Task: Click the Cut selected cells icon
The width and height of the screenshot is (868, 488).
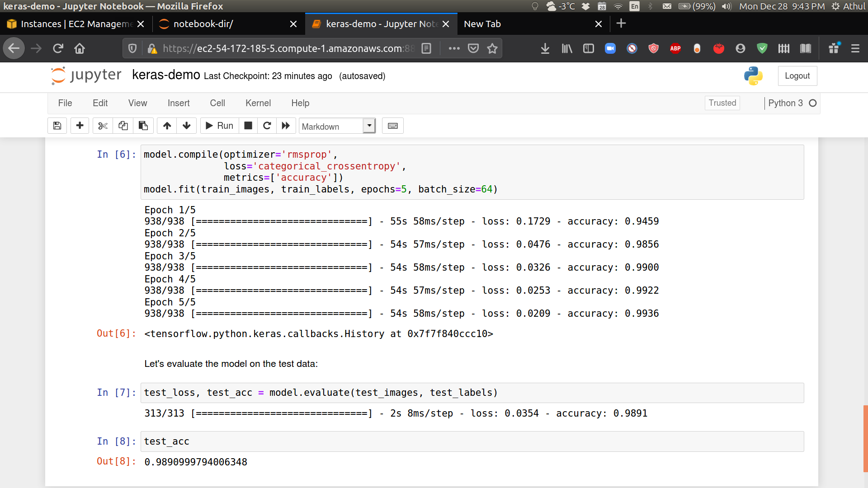Action: click(102, 125)
